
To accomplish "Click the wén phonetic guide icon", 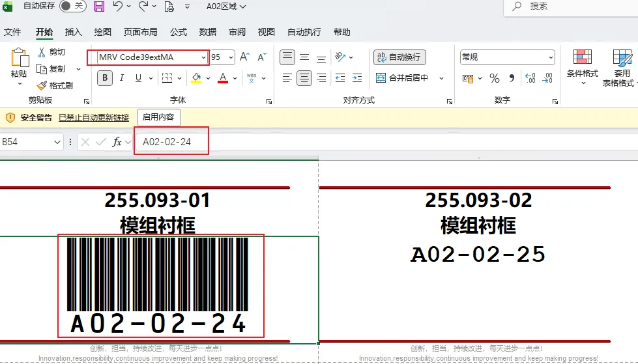I will coord(252,78).
